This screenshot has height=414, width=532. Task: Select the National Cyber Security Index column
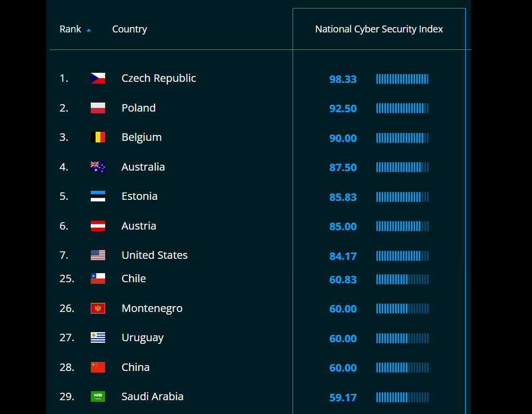[x=379, y=29]
